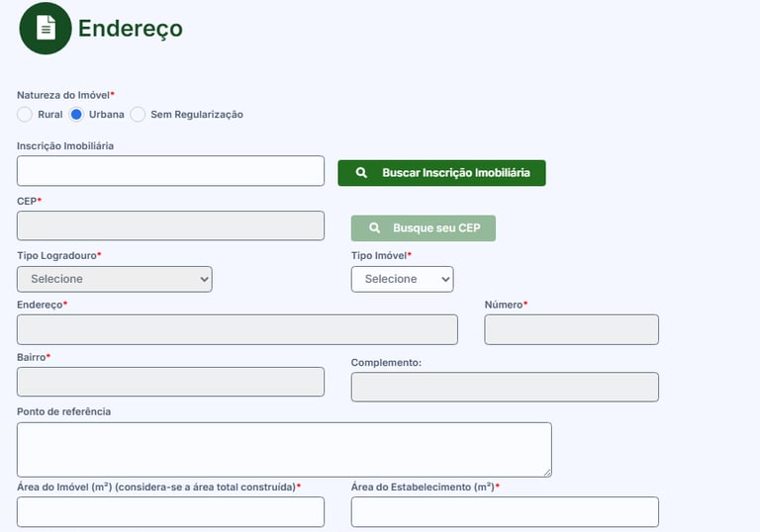
Task: Click the CEP label text
Action: point(29,201)
